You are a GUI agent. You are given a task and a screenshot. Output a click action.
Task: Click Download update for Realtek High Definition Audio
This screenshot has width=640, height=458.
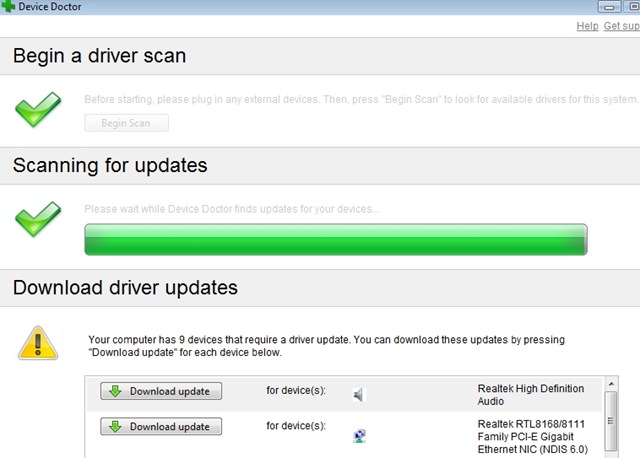pyautogui.click(x=161, y=391)
